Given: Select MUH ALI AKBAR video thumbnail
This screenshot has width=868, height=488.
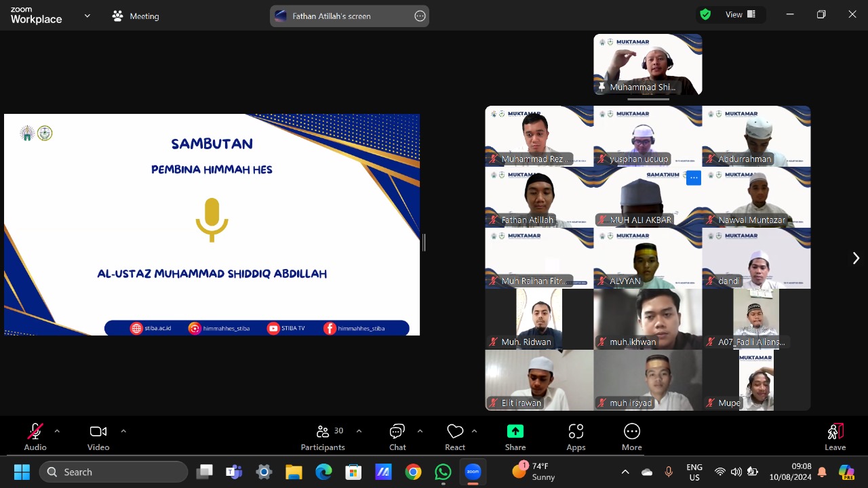Looking at the screenshot, I should (648, 197).
